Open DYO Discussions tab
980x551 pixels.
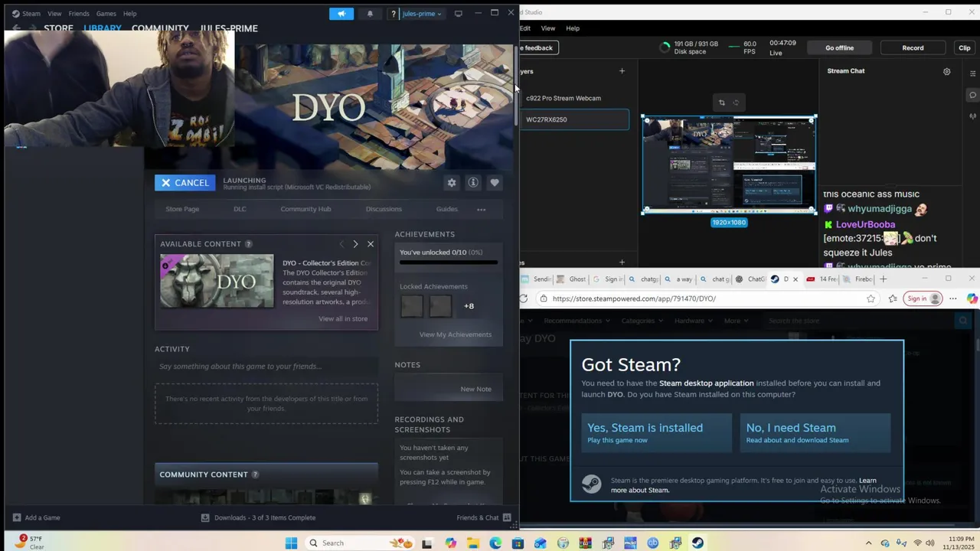click(x=384, y=209)
